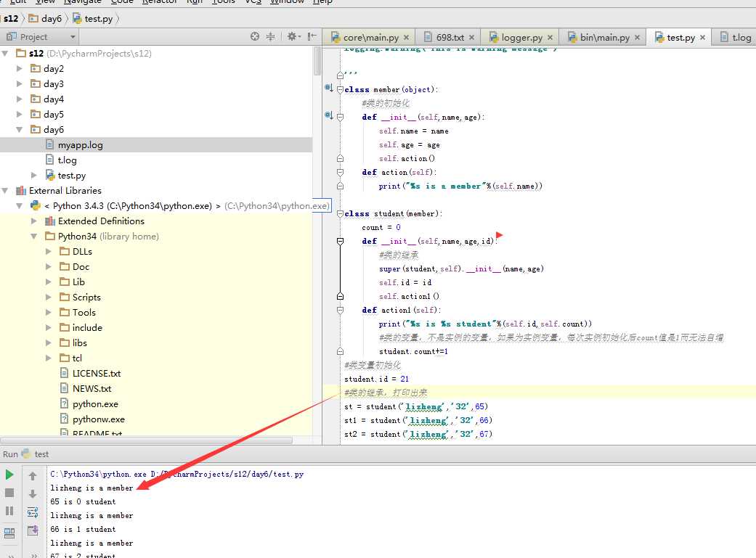Viewport: 756px width, 558px height.
Task: Click override gutter icon beside member __init__
Action: (329, 115)
